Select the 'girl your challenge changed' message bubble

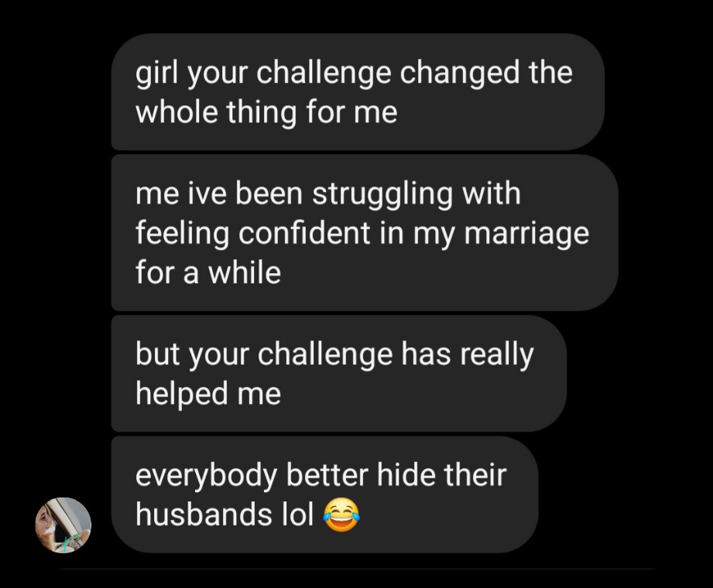click(x=358, y=92)
